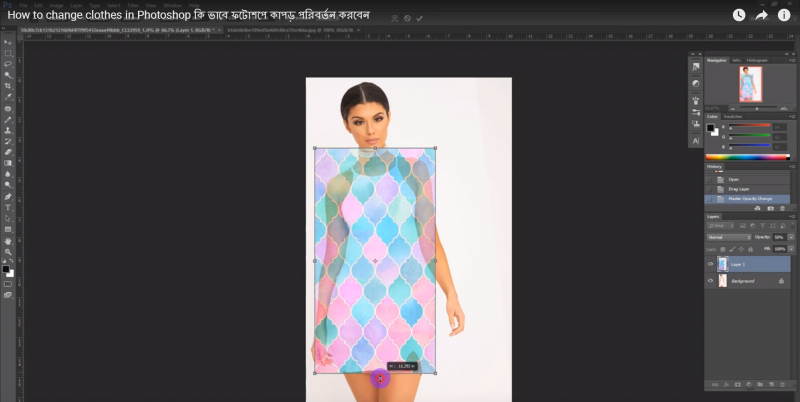Set history brush source for Open state
The image size is (800, 402).
pyautogui.click(x=709, y=180)
